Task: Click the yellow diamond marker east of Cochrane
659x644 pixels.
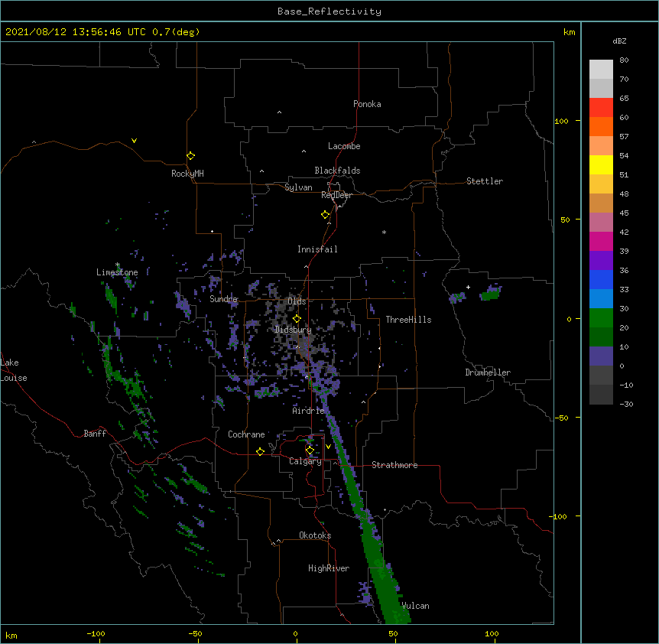Action: [x=260, y=451]
